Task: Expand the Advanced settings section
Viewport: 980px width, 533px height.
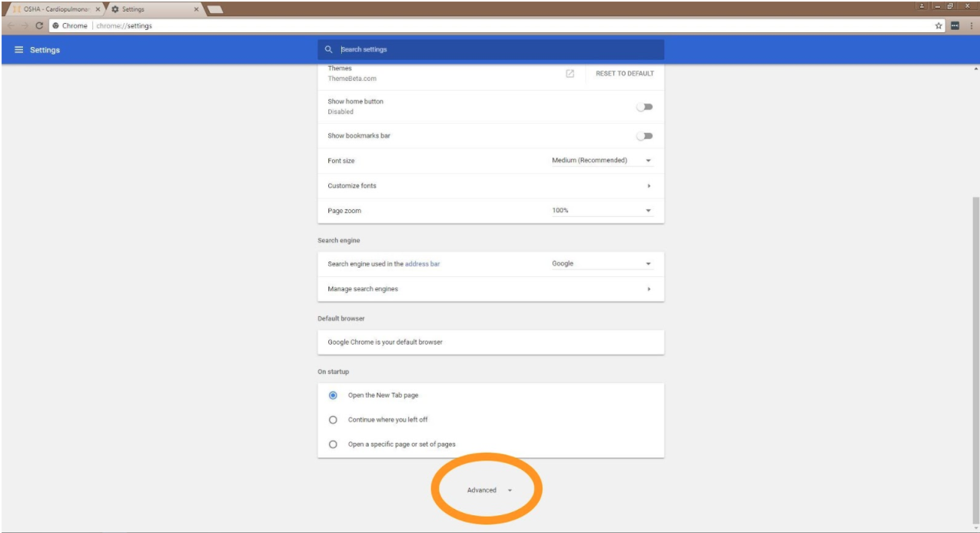Action: click(489, 491)
